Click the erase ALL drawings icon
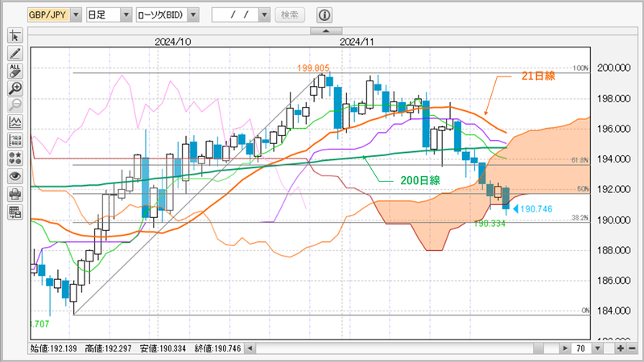Screen dimensions: 644x362 click(x=15, y=71)
